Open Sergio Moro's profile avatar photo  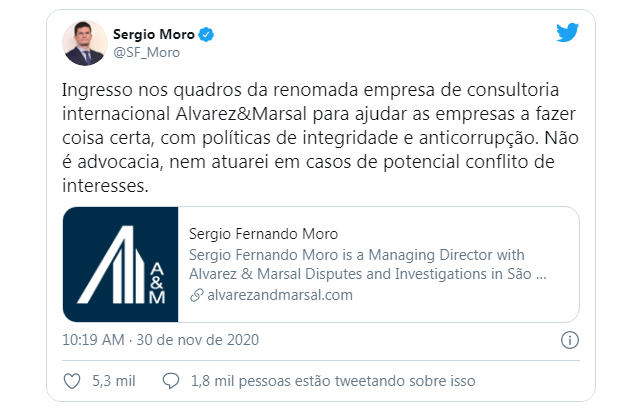84,42
